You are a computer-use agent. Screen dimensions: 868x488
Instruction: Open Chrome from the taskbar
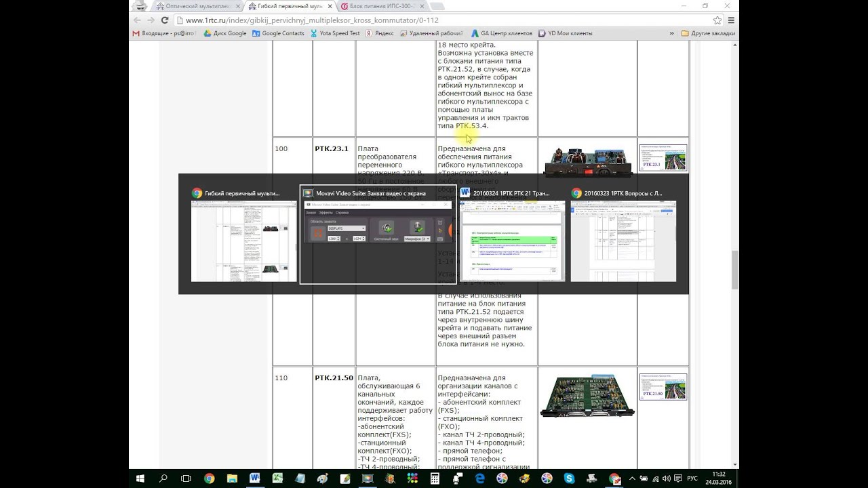point(210,479)
